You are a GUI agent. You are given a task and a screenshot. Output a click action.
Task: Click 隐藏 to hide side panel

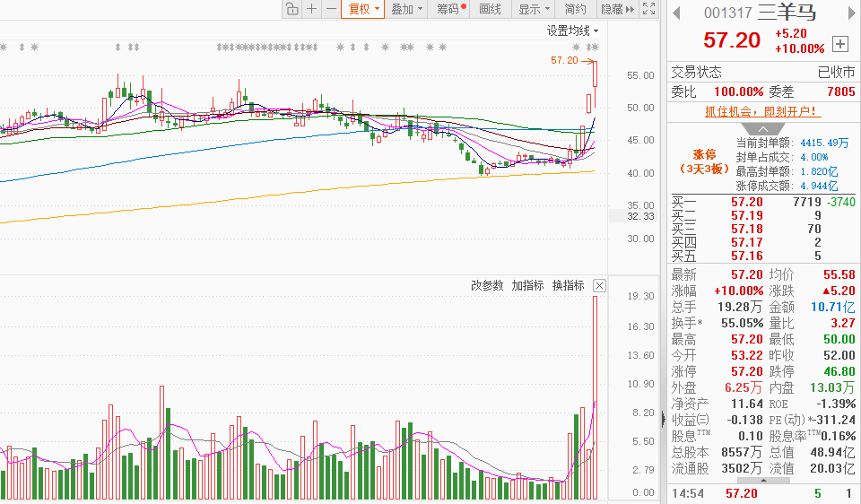pos(617,9)
